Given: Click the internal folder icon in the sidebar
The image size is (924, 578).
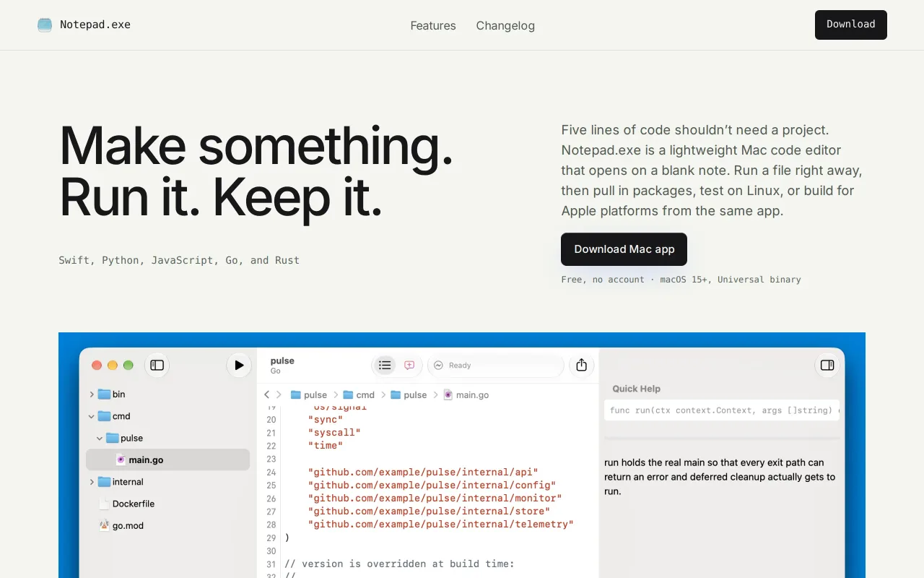Looking at the screenshot, I should 104,481.
